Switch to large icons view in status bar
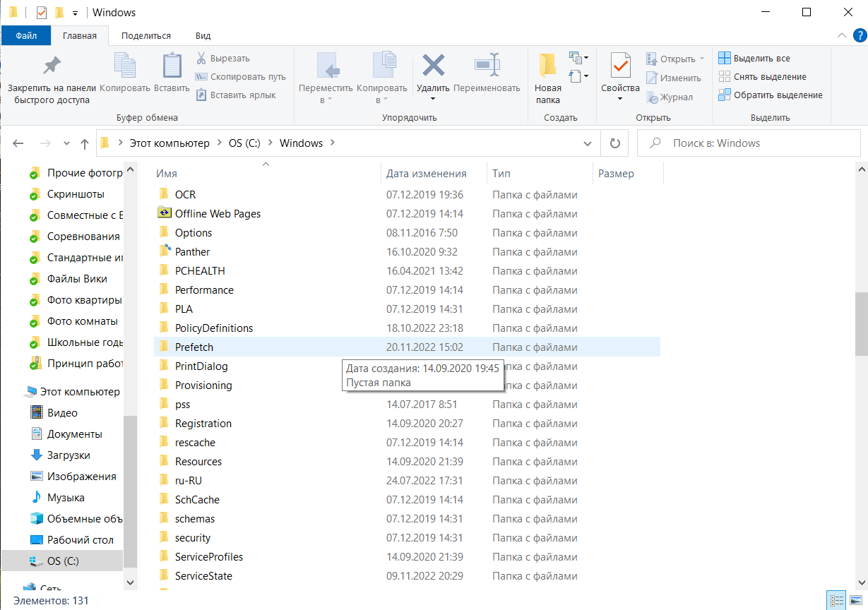 click(x=857, y=600)
